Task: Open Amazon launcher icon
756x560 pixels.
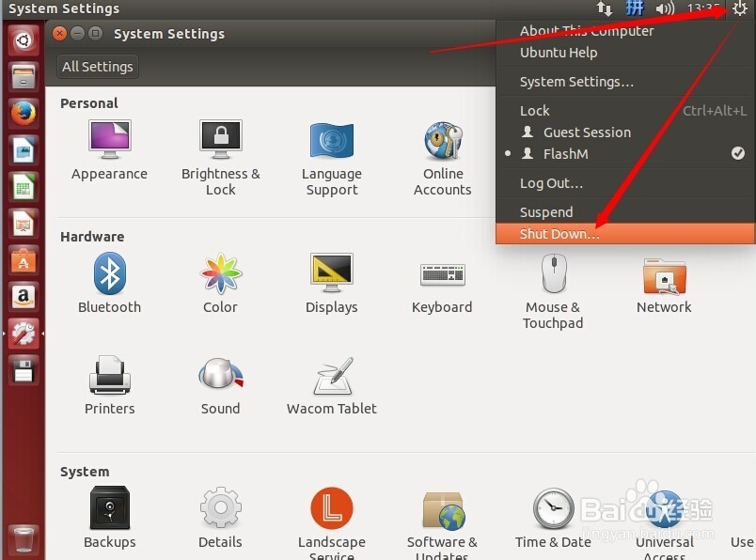Action: pos(24,297)
